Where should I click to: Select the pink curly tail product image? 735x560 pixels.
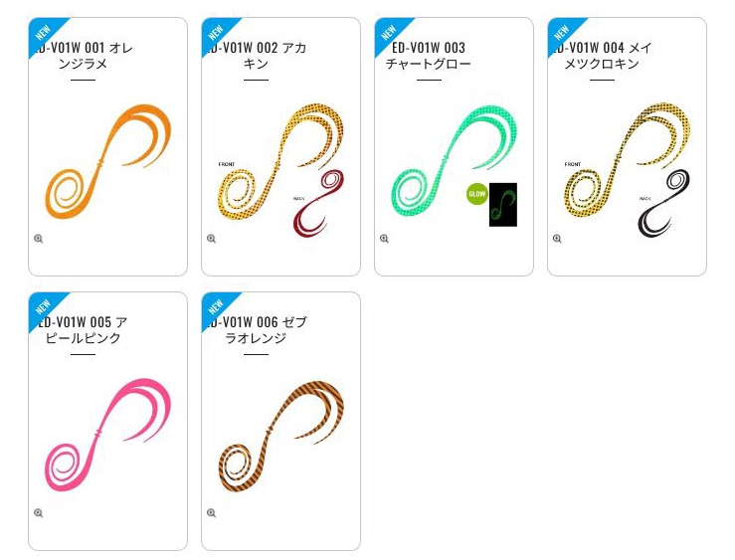pos(107,435)
